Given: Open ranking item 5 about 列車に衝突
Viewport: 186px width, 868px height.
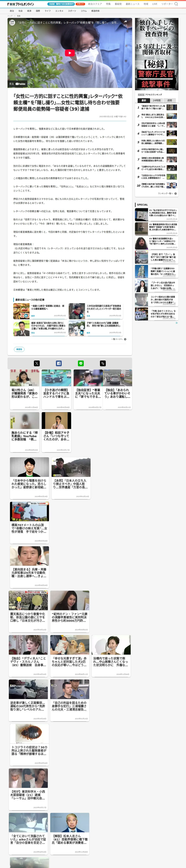Looking at the screenshot, I should pyautogui.click(x=157, y=142).
